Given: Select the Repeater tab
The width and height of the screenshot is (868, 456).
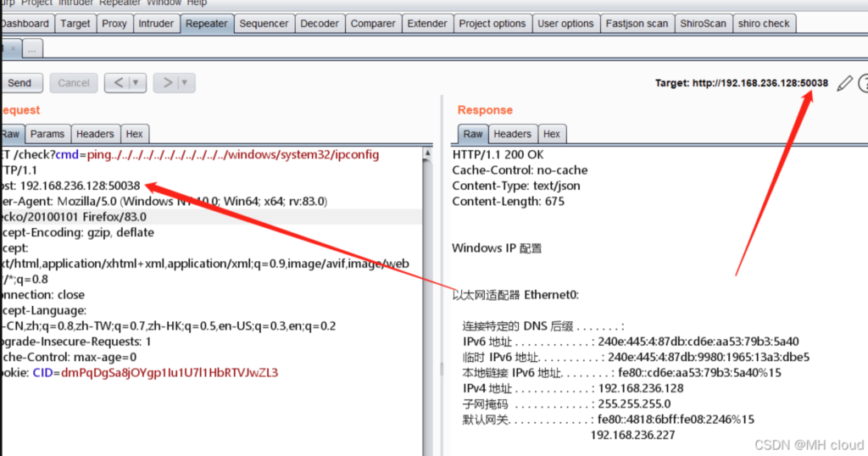Looking at the screenshot, I should click(x=207, y=24).
